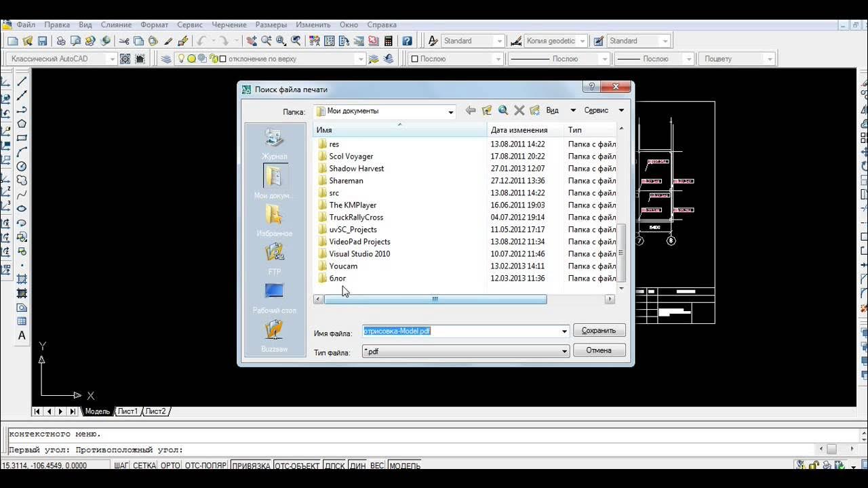Expand the Имя файла dropdown arrow

pos(564,331)
